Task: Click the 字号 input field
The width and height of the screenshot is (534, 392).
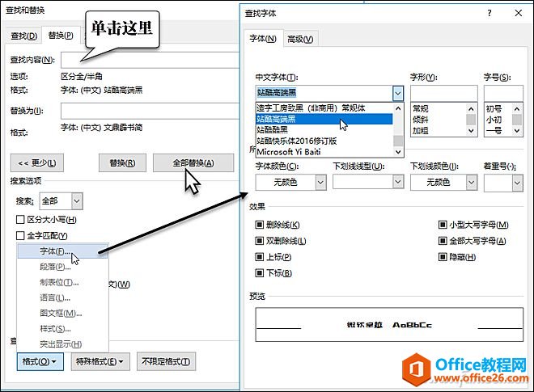Action: (503, 93)
